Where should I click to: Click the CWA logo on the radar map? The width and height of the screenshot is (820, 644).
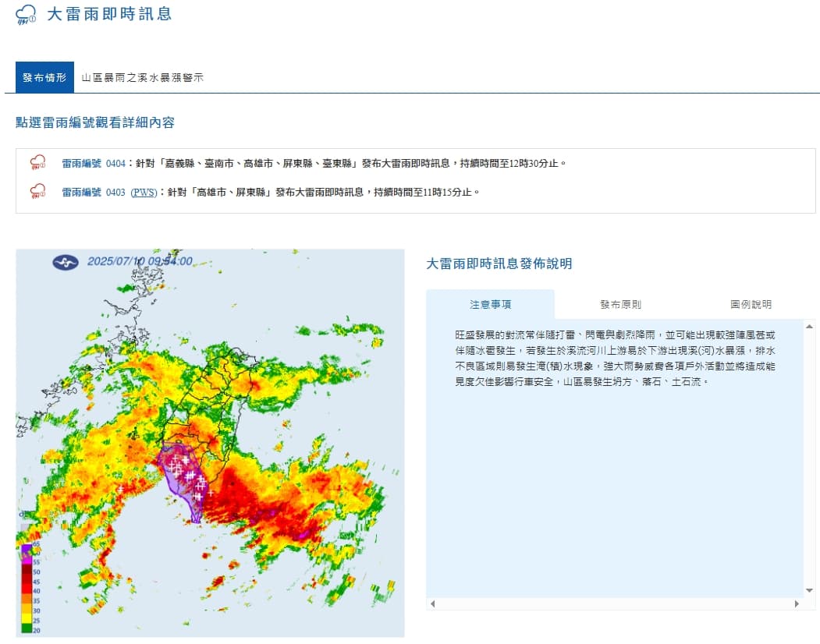coord(66,262)
